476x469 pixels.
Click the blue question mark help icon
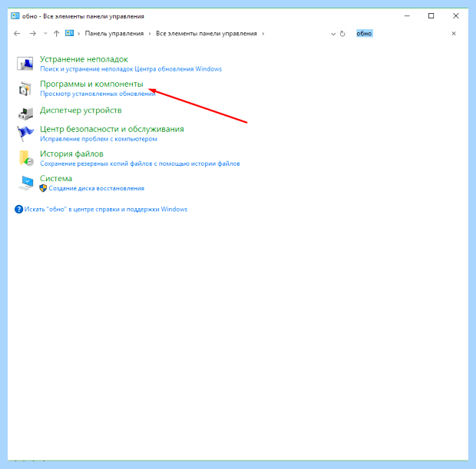pyautogui.click(x=19, y=209)
